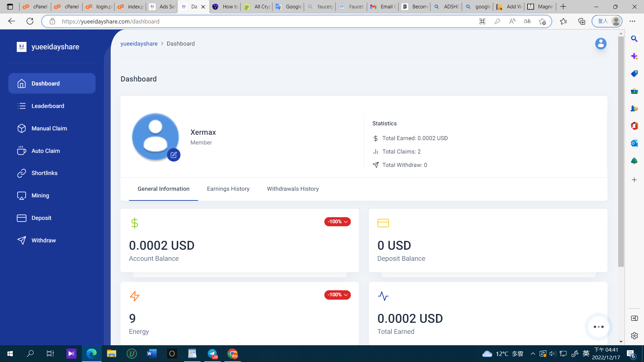Click the browser back arrow
The image size is (644, 362).
(x=12, y=21)
